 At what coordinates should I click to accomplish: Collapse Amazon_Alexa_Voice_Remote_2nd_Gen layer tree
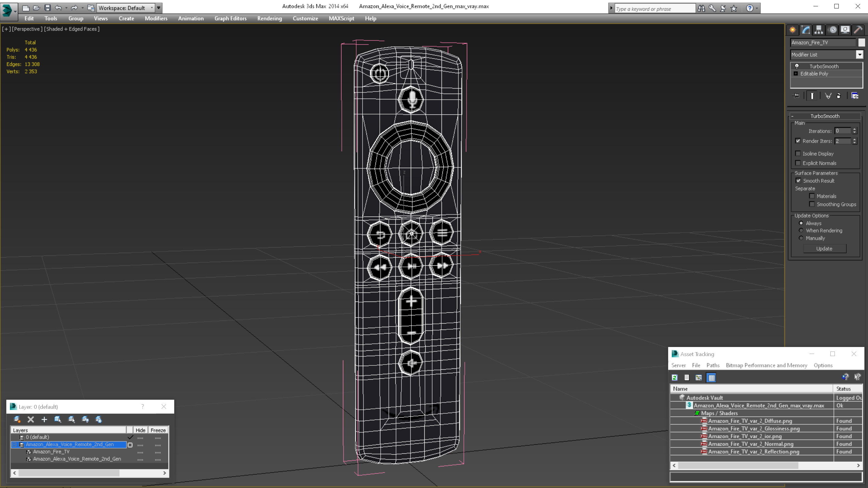14,445
